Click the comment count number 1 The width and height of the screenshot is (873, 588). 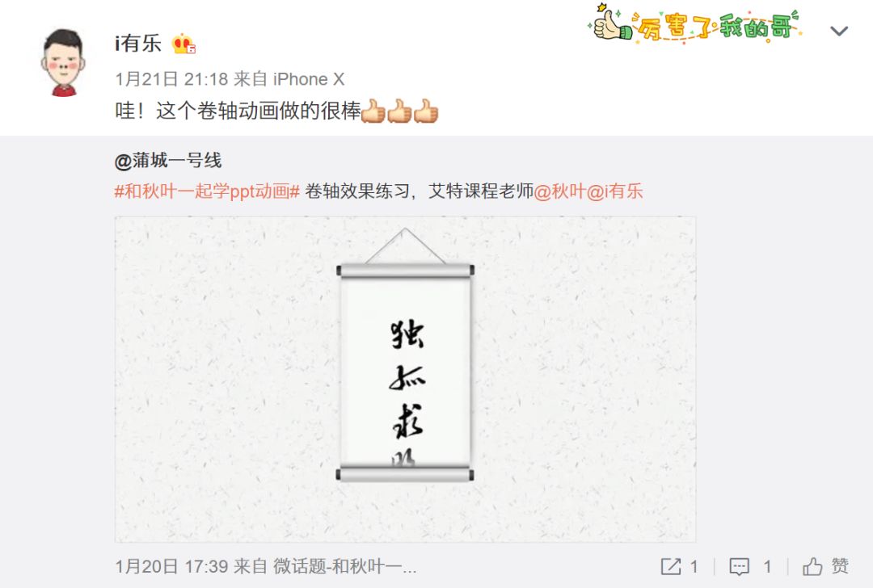tap(767, 567)
